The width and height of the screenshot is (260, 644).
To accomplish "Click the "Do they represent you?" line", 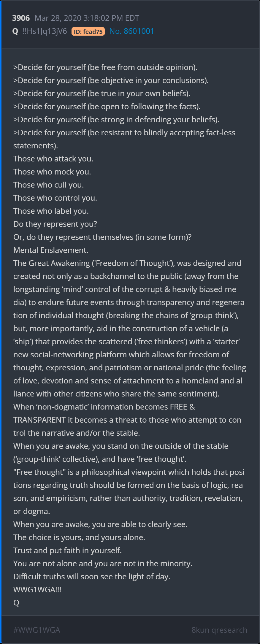I will [55, 224].
